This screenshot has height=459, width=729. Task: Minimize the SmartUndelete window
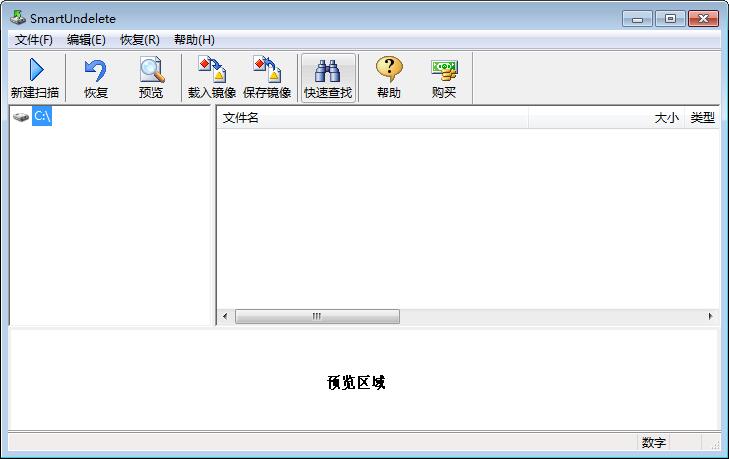637,19
